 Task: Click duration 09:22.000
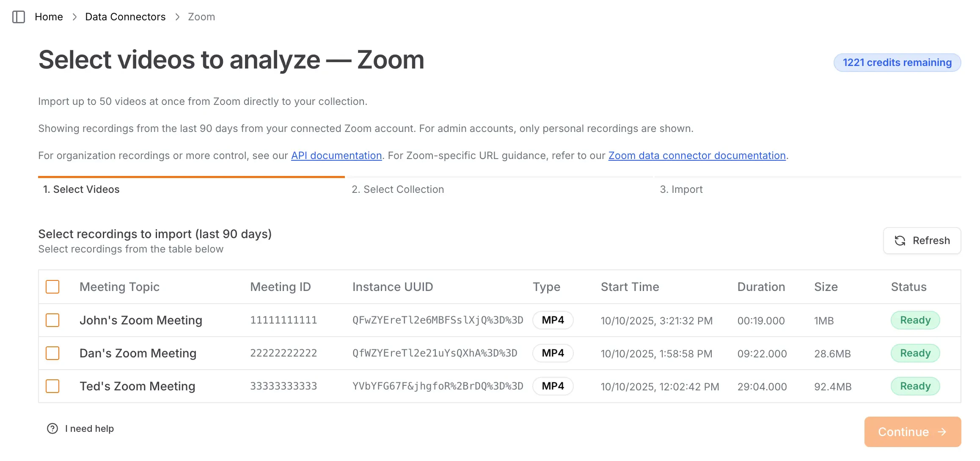(762, 354)
